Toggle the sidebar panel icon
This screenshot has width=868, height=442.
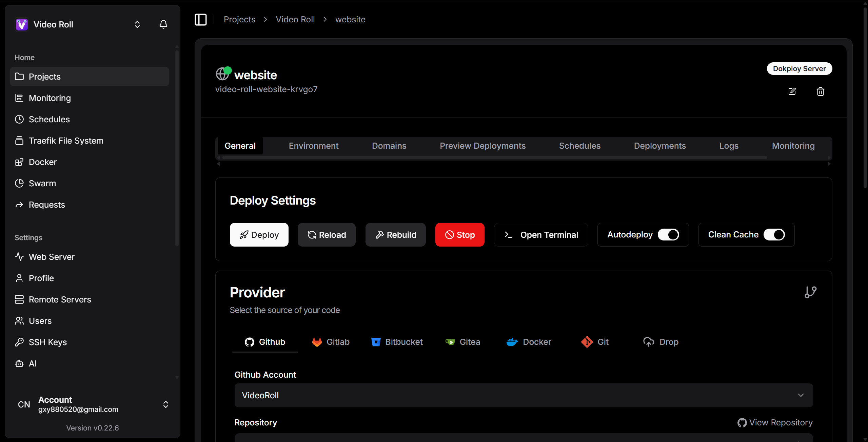(201, 20)
